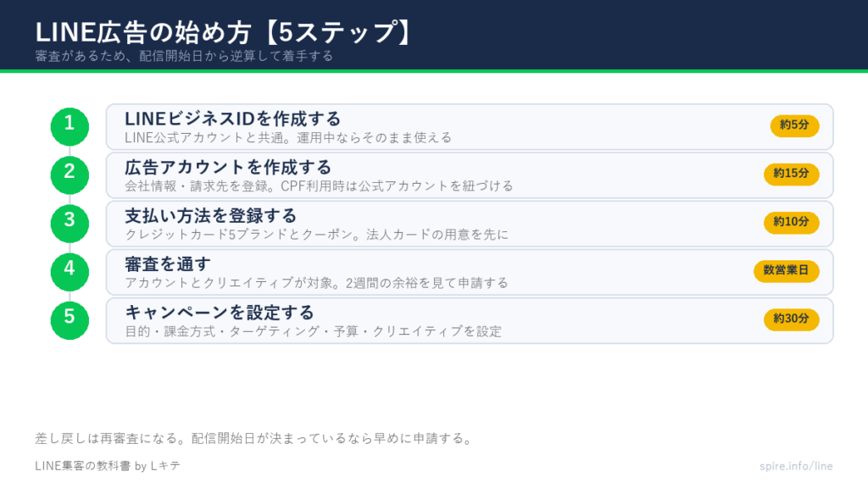Click the green step 1 circle
Screen dimensions: 868x488
coord(70,127)
